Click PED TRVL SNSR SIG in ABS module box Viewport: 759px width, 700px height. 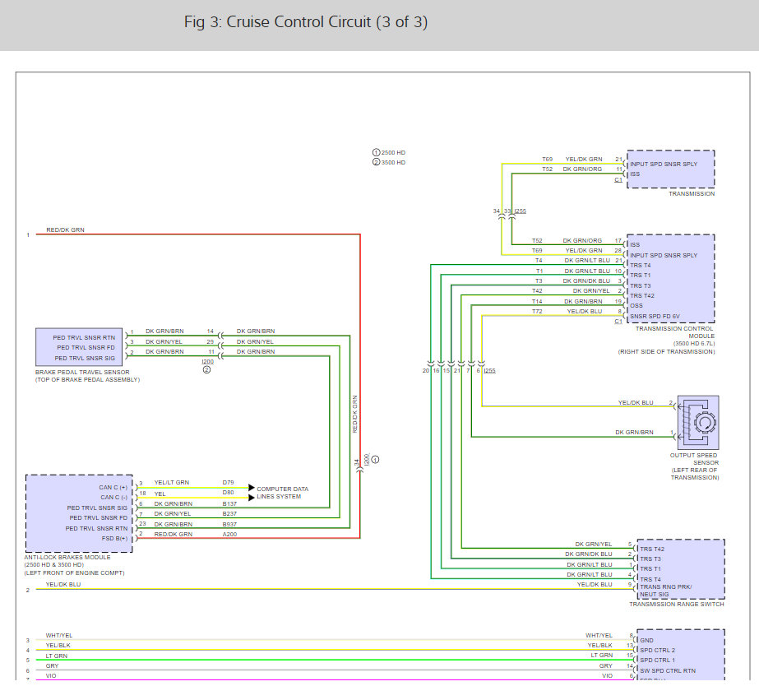(x=97, y=508)
